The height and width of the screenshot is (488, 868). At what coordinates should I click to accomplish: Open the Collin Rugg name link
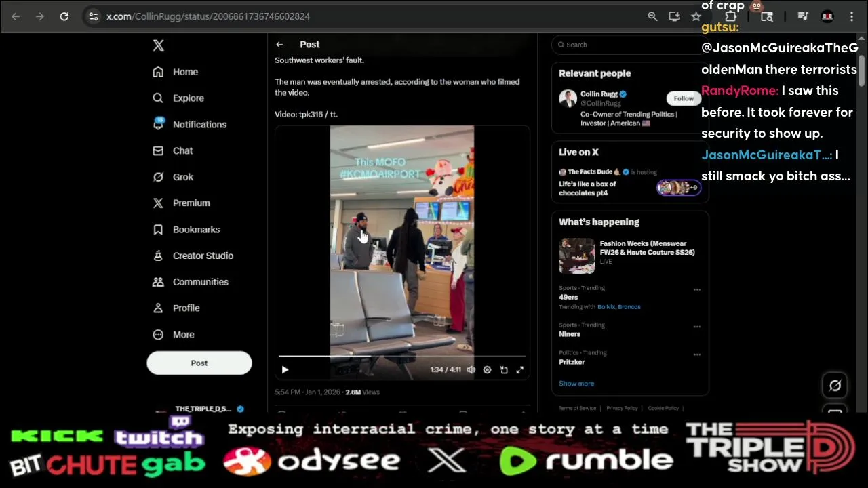pos(599,94)
